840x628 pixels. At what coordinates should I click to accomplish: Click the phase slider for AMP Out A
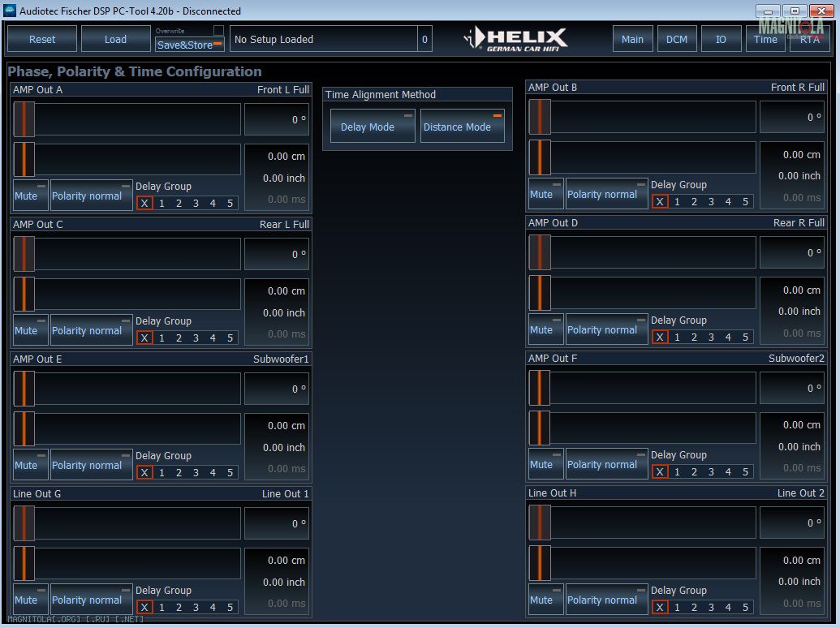point(127,119)
